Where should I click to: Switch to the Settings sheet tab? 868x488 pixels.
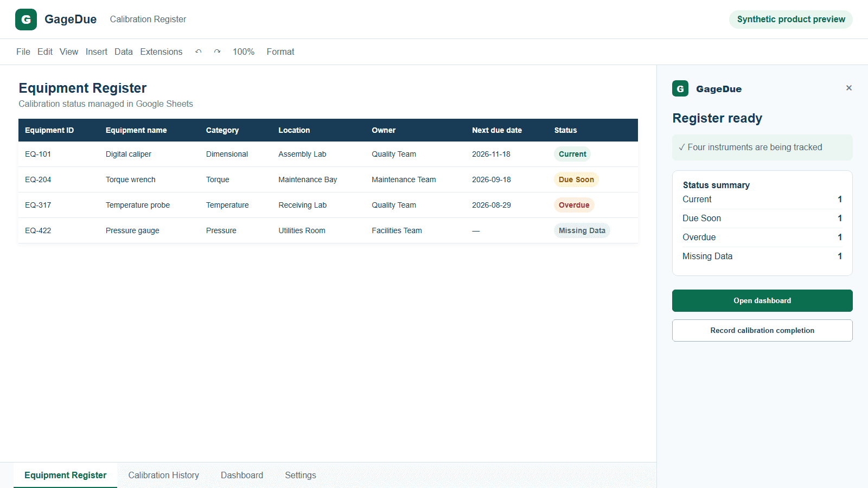301,475
